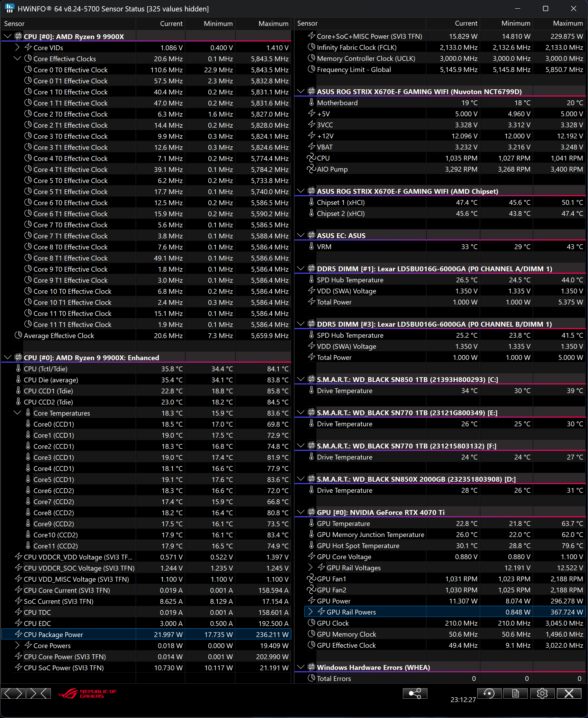Click the Minimum column header in CPU sensor pane
The height and width of the screenshot is (718, 588).
[x=210, y=24]
